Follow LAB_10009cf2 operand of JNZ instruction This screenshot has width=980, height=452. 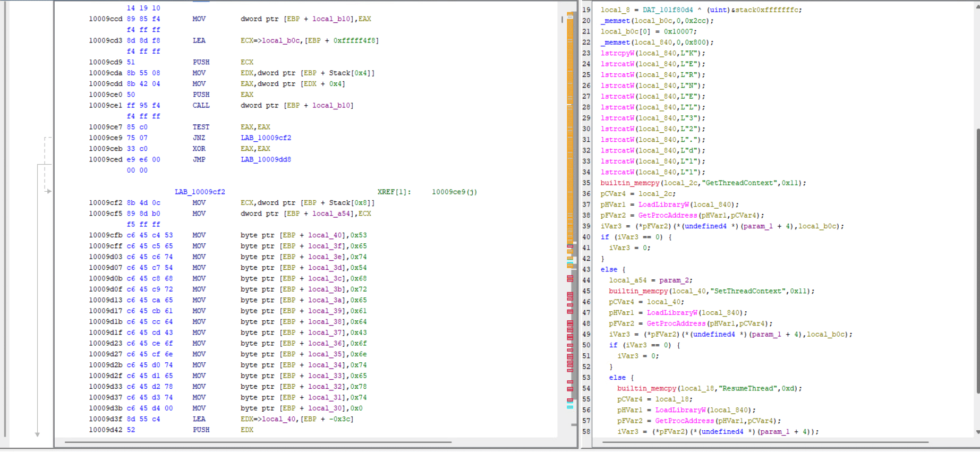pos(266,138)
